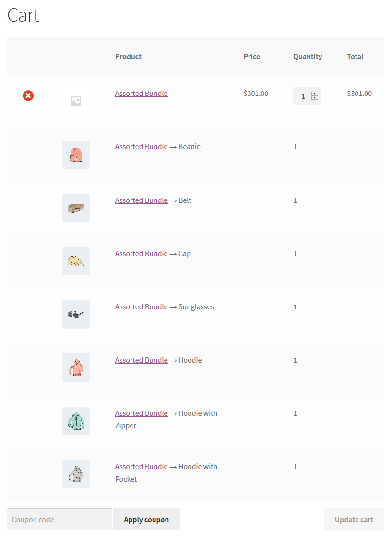Click the Hoodie product thumbnail
The height and width of the screenshot is (541, 392).
76,367
